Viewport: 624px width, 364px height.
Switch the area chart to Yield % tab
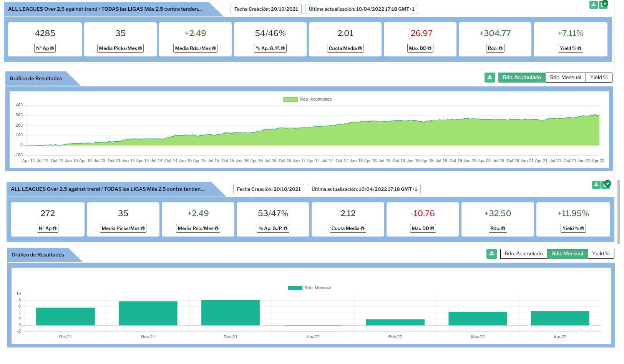[599, 78]
